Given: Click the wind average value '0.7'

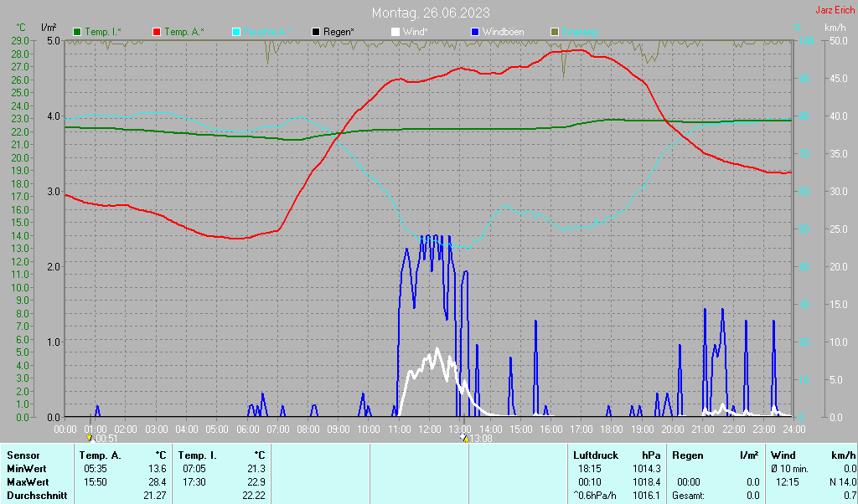Looking at the screenshot, I should coord(850,496).
